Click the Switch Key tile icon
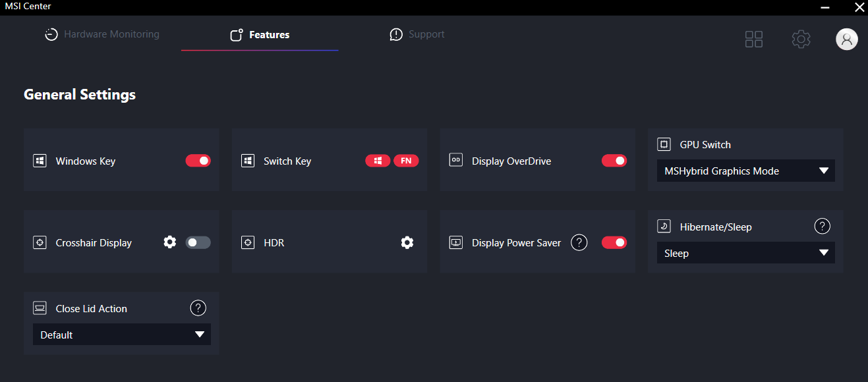Viewport: 868px width, 382px height. click(248, 161)
